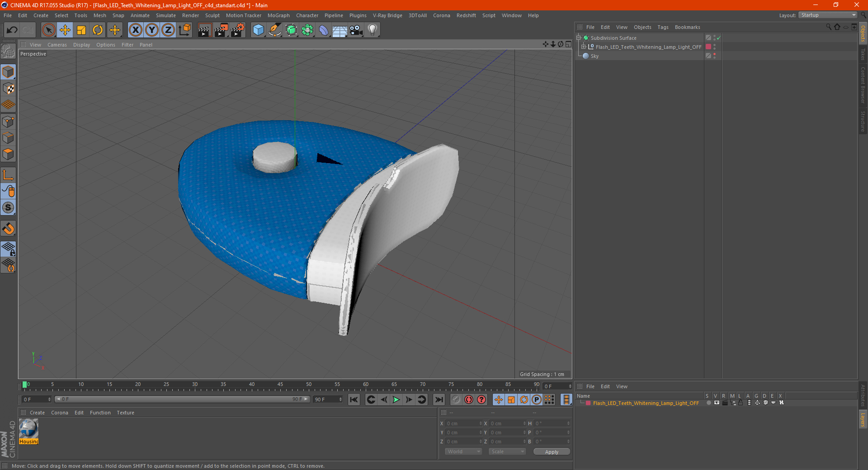Open the File menu in main menu bar
The image size is (868, 470).
coord(8,15)
